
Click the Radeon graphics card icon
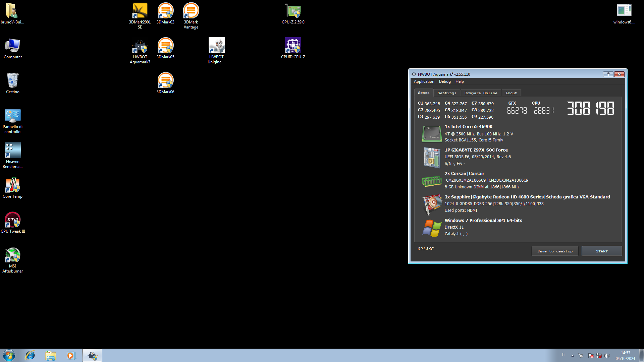pos(432,204)
